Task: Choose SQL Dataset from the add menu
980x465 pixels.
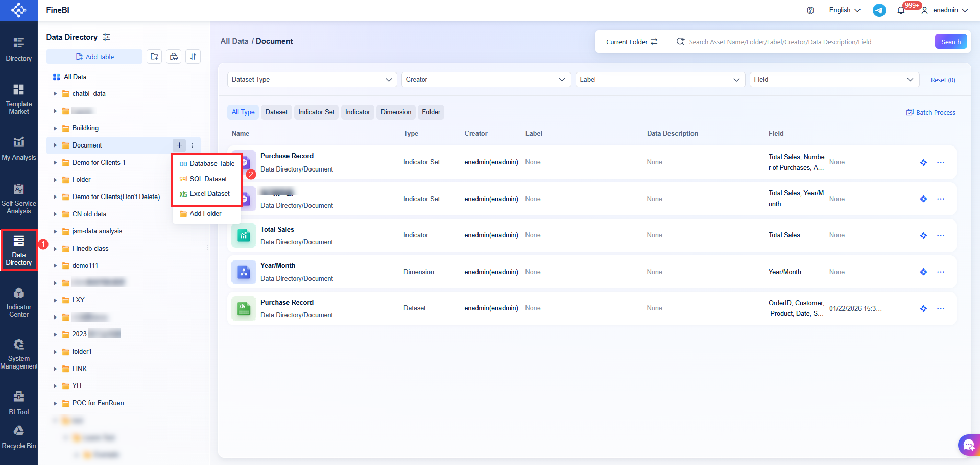Action: coord(207,179)
